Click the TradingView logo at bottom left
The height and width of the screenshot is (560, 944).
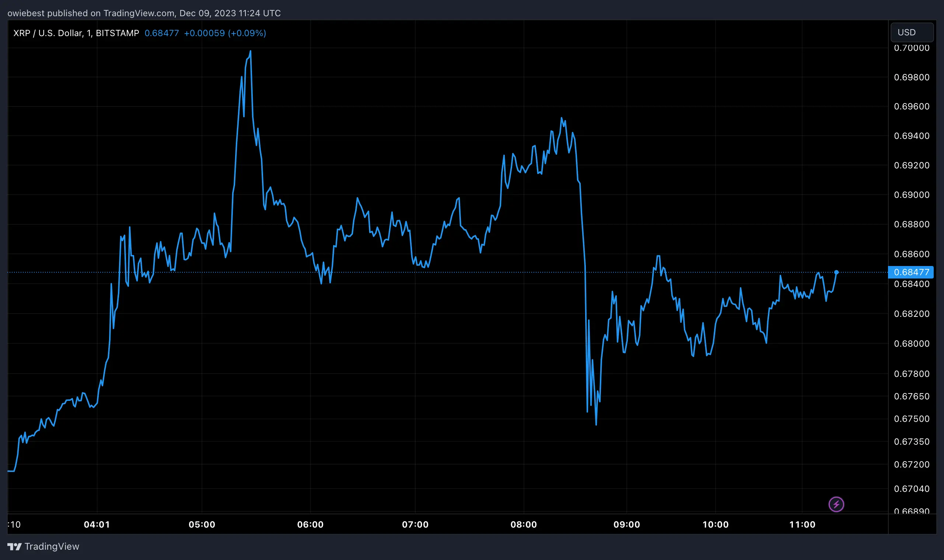coord(14,546)
